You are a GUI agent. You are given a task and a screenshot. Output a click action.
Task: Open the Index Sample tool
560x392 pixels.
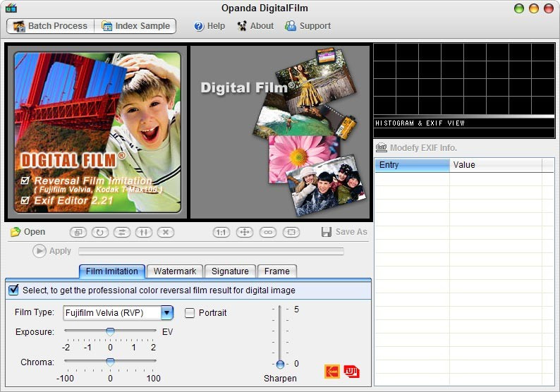click(135, 26)
